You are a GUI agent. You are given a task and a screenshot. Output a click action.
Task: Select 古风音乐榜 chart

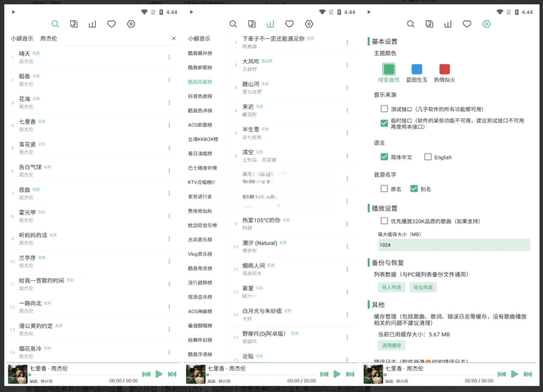tap(200, 239)
